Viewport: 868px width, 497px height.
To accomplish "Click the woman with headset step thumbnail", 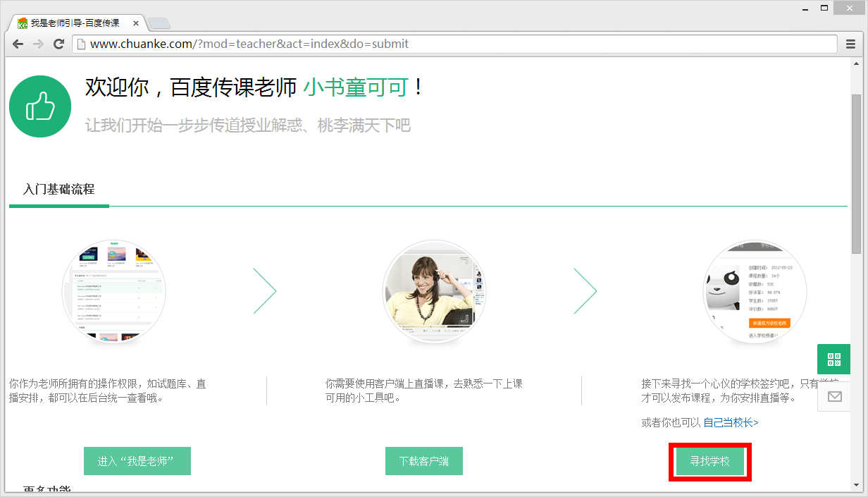I will (x=434, y=291).
